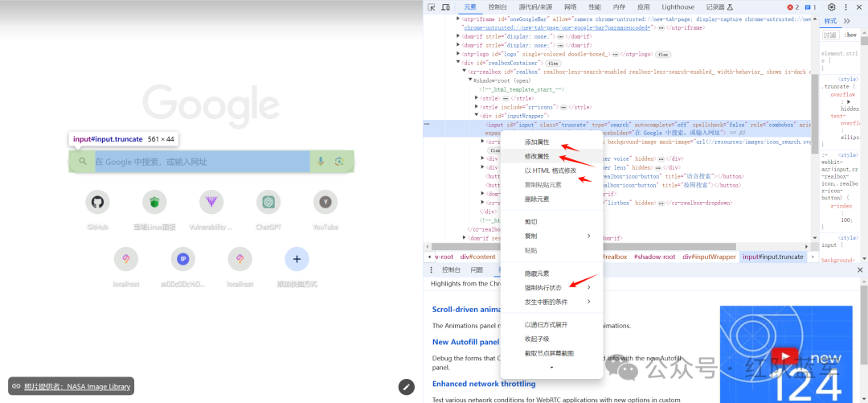
Task: Toggle the :hov element state button
Action: pos(850,35)
